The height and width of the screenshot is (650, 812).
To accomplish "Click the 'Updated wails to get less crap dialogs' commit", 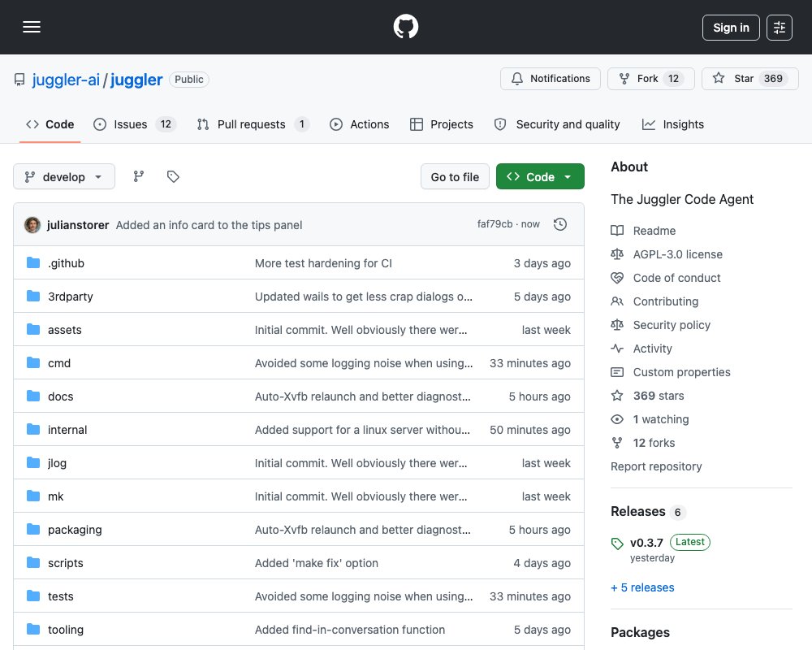I will coord(364,297).
